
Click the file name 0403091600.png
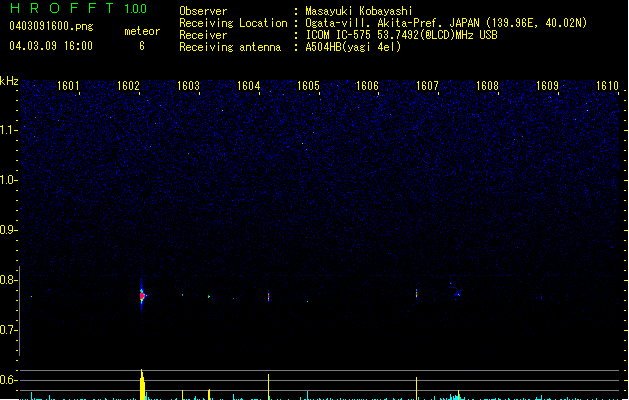[x=51, y=26]
